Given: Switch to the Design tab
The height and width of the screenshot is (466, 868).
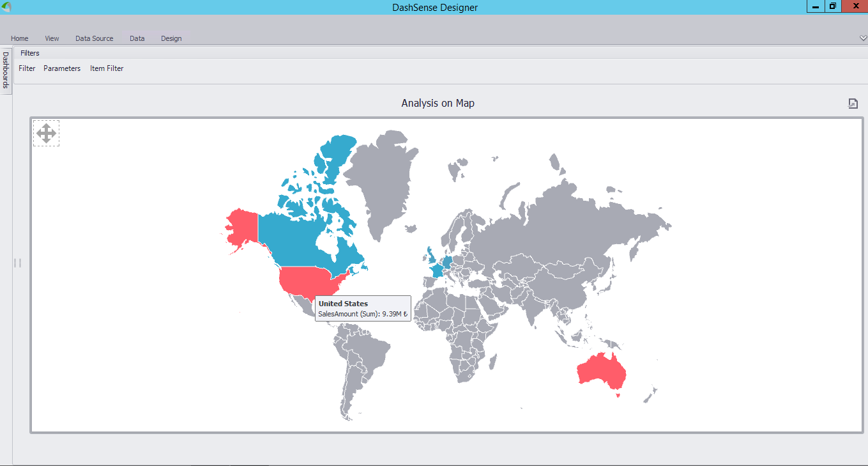Looking at the screenshot, I should point(171,38).
